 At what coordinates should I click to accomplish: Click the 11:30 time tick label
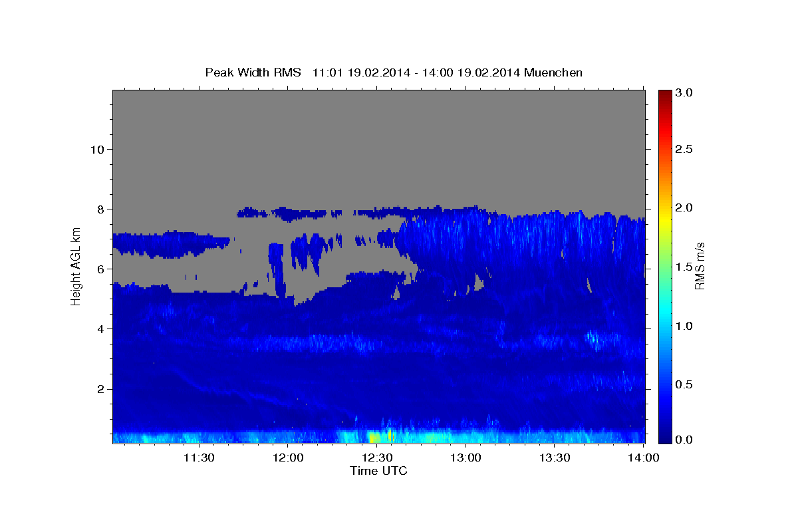click(x=199, y=458)
